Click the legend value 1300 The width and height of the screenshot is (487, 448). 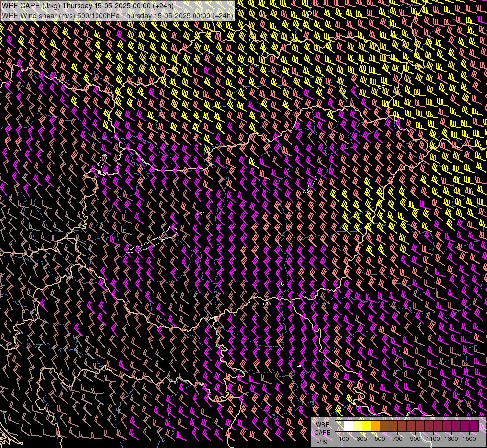tap(451, 439)
